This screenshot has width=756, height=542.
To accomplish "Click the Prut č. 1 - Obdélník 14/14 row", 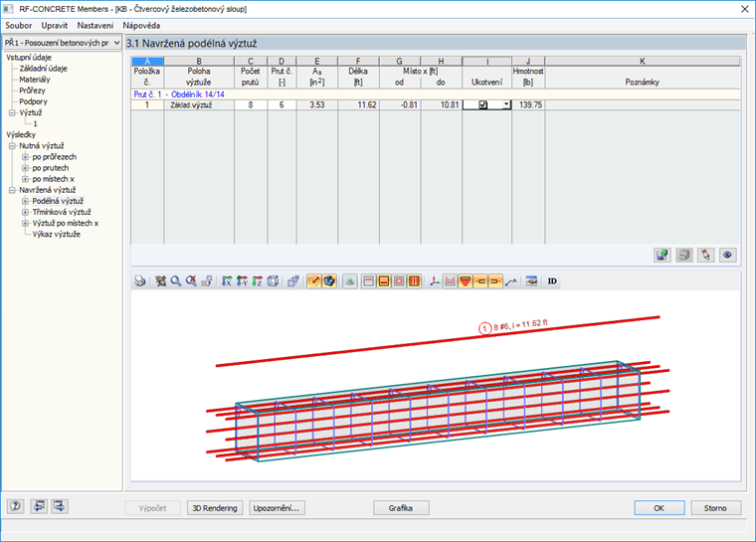I will [436, 94].
